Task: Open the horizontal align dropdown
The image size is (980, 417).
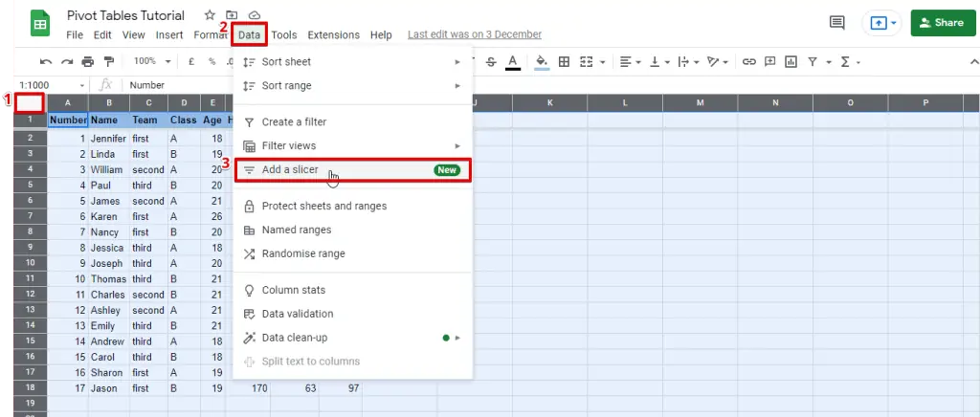Action: [631, 62]
